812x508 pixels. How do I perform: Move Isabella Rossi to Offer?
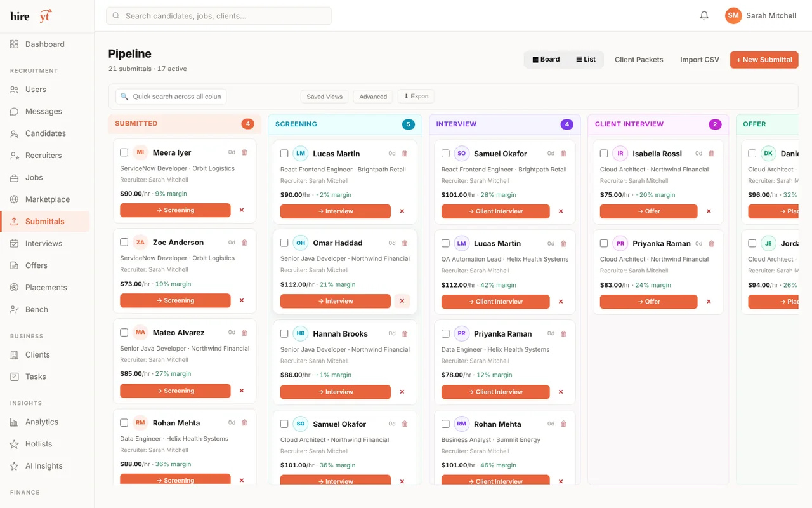click(x=648, y=211)
